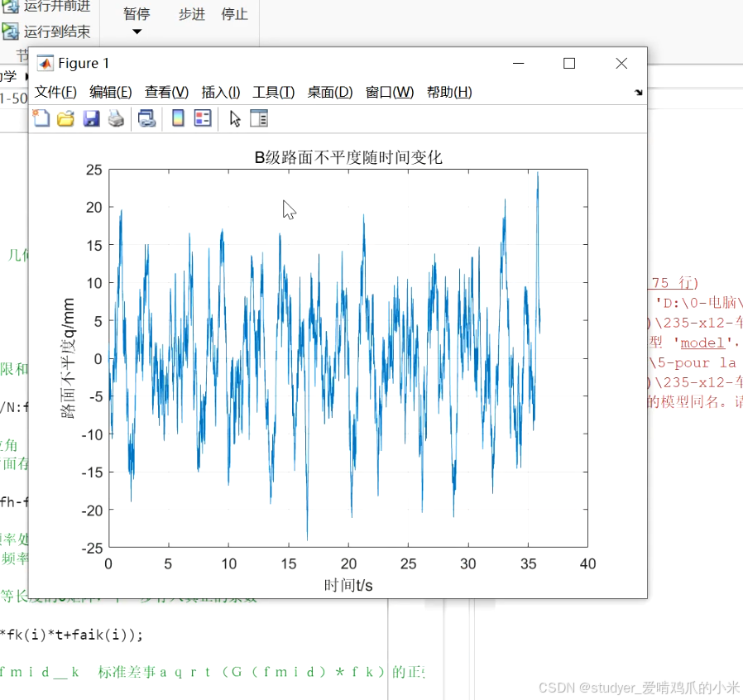743x700 pixels.
Task: Click the 停止 button
Action: point(234,14)
